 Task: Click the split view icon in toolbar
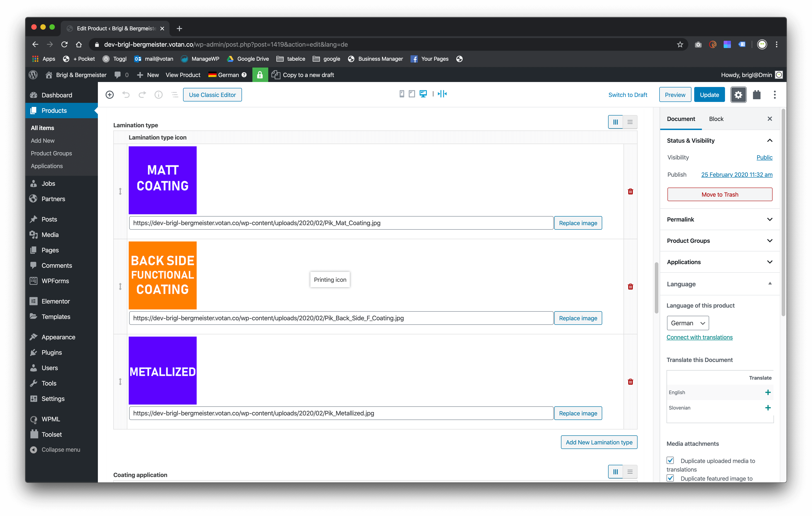pyautogui.click(x=442, y=94)
